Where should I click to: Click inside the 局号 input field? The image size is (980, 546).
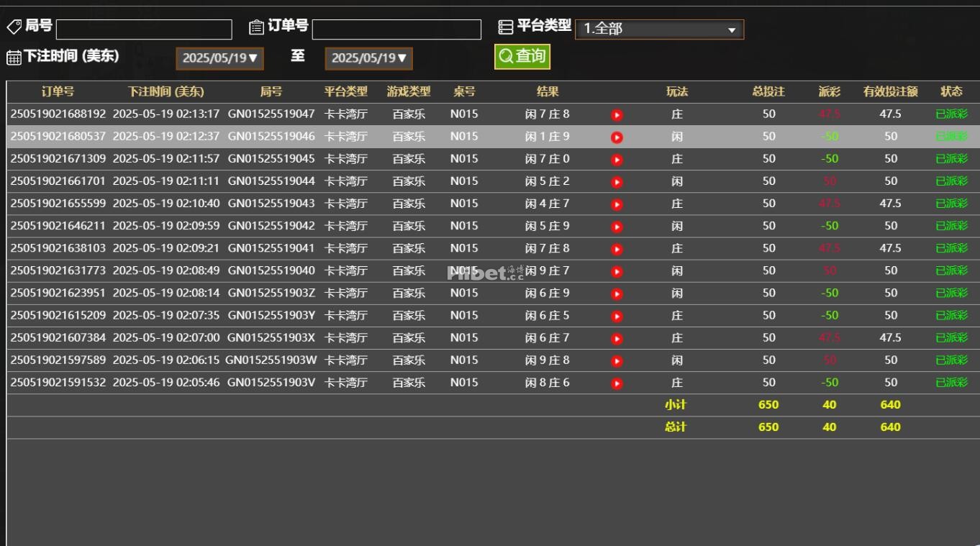[x=142, y=29]
